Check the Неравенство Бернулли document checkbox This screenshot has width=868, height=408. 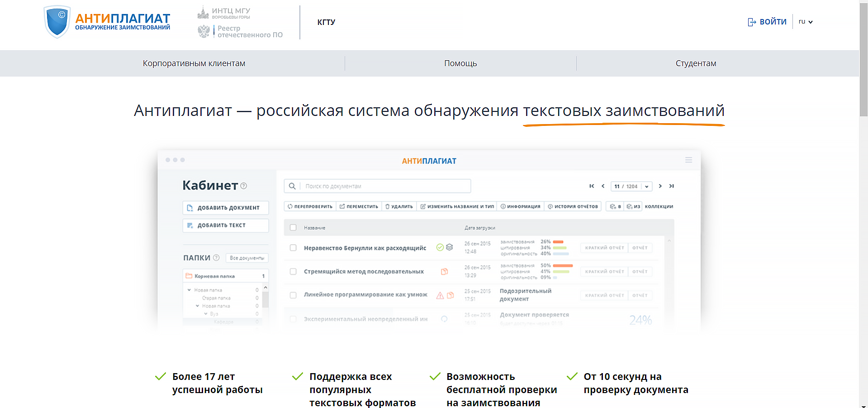pyautogui.click(x=293, y=248)
